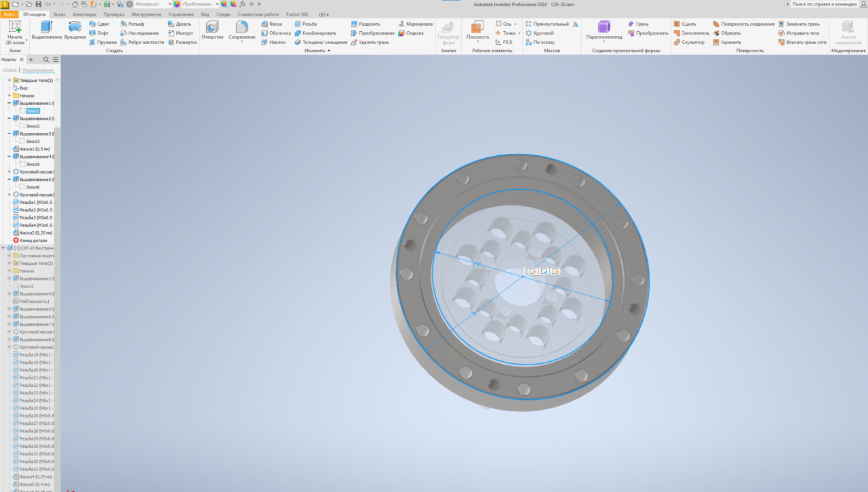Screen dimensions: 868x492
Task: Select the Резьба (Thread) tool
Action: point(305,24)
